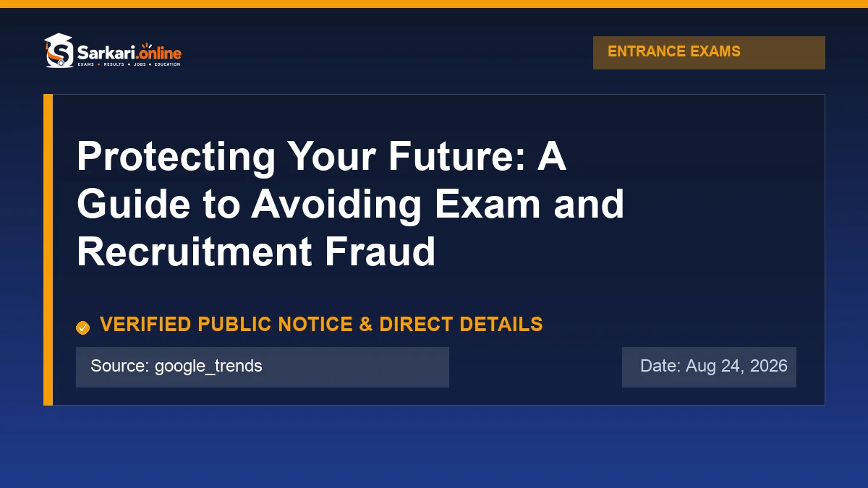868x488 pixels.
Task: Click the 'Source: google_trends' box
Action: click(263, 367)
